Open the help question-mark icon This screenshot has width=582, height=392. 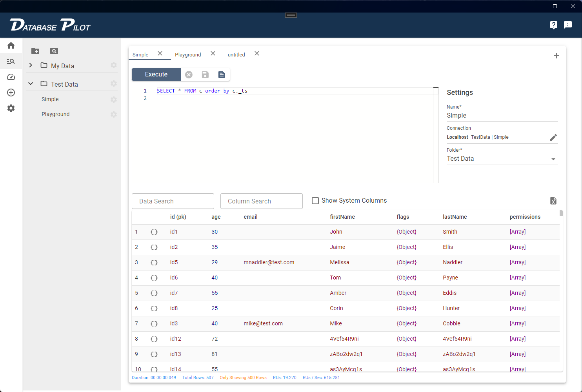coord(554,25)
